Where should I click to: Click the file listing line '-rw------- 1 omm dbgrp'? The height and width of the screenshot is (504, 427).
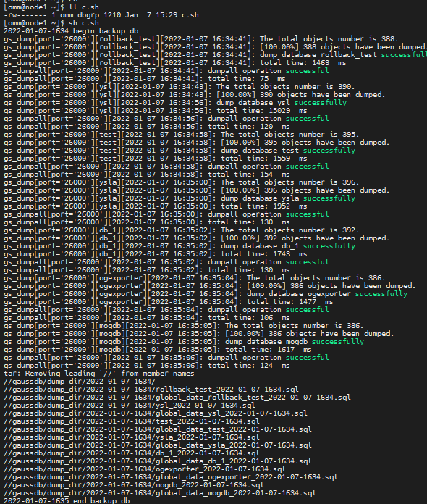click(101, 15)
